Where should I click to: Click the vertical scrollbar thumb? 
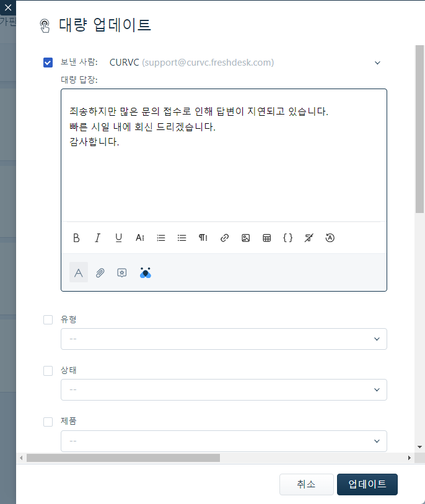click(419, 129)
